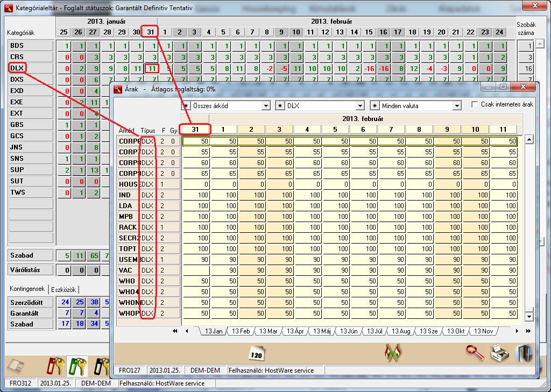
Task: Click the DLX availability cell '11' for Jan 31
Action: point(152,68)
